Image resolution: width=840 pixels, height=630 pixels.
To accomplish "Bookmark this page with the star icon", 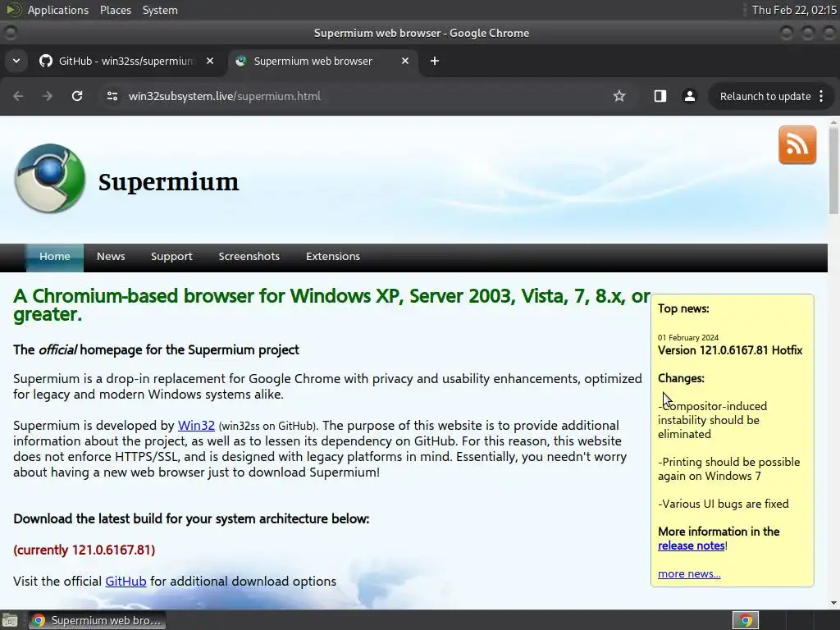I will click(x=619, y=96).
